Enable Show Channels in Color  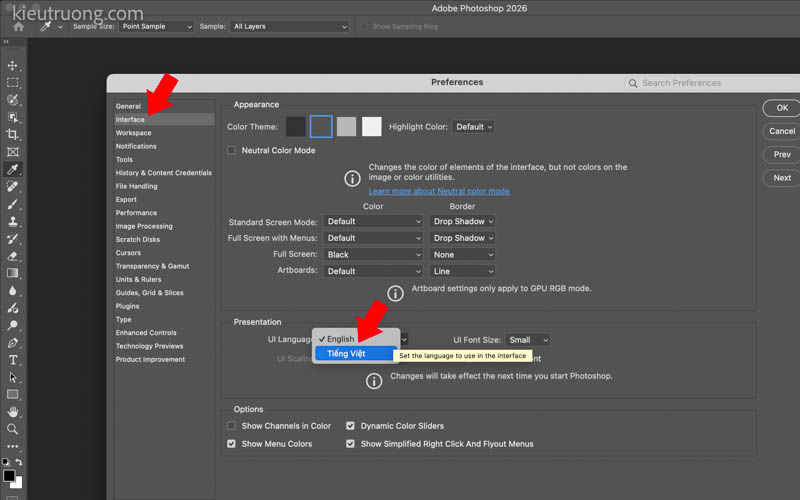pos(232,426)
